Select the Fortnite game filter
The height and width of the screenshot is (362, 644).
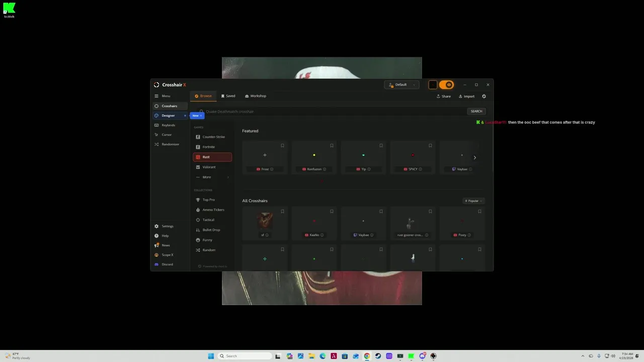tap(212, 147)
